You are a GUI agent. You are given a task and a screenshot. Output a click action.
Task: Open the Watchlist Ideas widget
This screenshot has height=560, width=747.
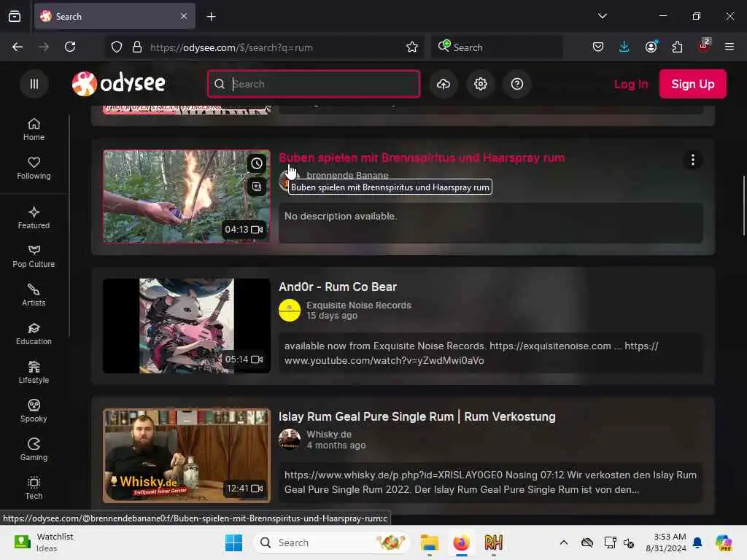(x=44, y=542)
